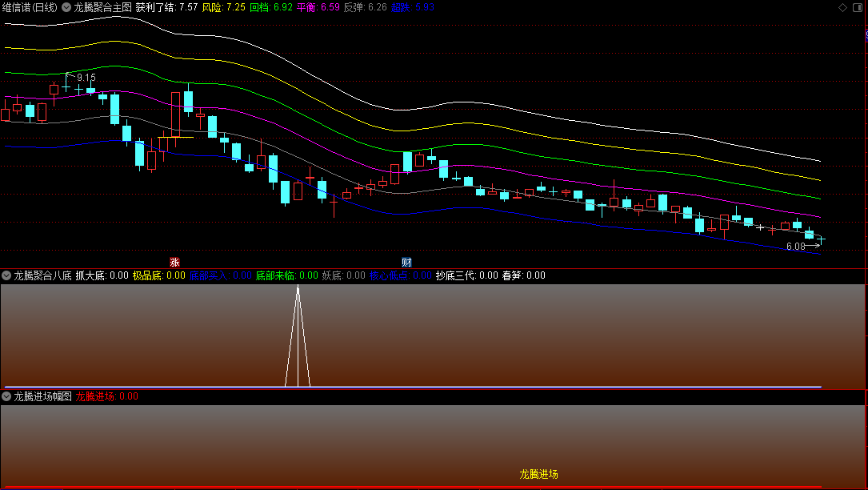Click the white spike signal in 龙腾聚合八底 panel

point(298,335)
